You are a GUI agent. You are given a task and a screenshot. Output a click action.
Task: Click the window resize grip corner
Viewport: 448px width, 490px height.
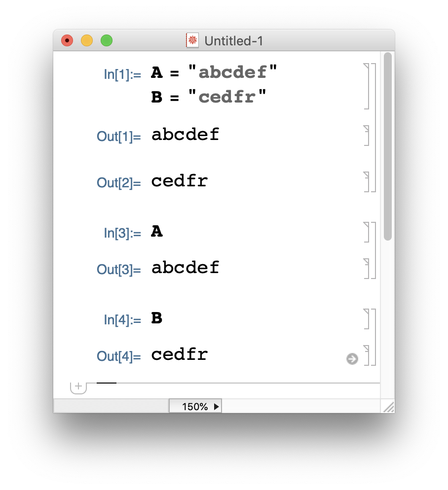389,407
